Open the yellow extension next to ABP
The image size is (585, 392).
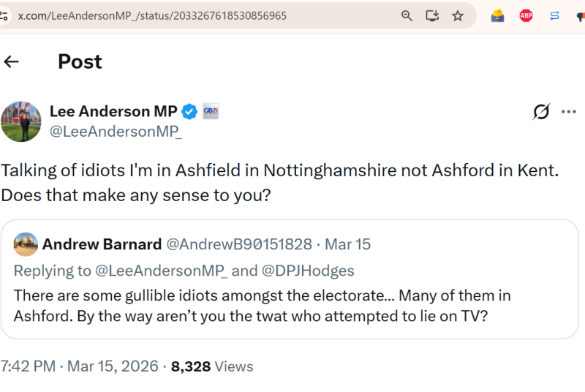coord(498,15)
